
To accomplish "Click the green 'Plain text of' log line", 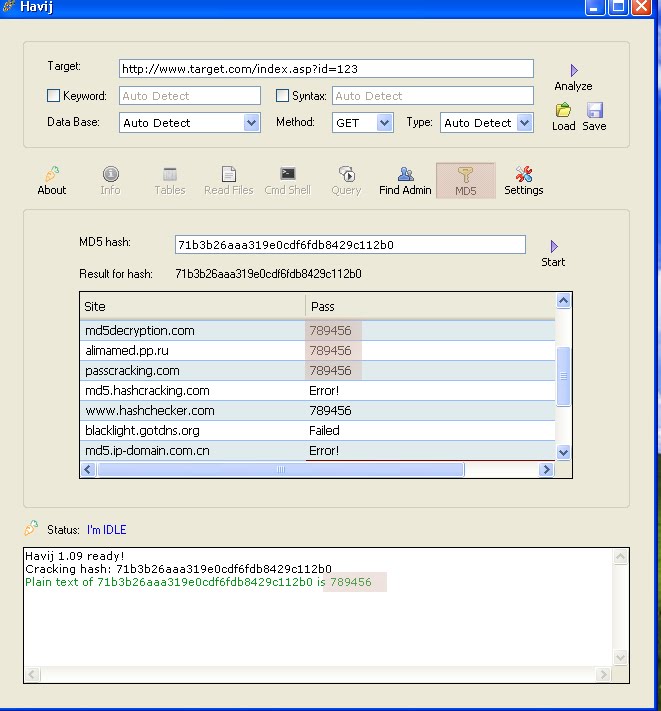I will [x=198, y=582].
